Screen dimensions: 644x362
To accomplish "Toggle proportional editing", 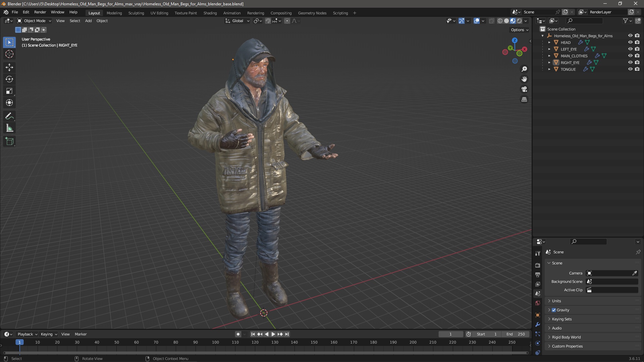I will (x=287, y=21).
